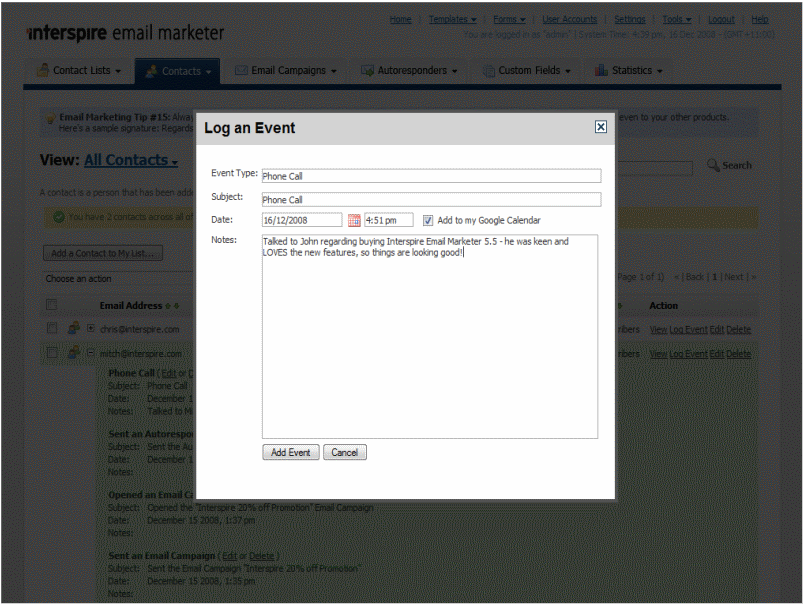Sort Email Address column with arrows
Screen dimensions: 804x604
coord(172,306)
